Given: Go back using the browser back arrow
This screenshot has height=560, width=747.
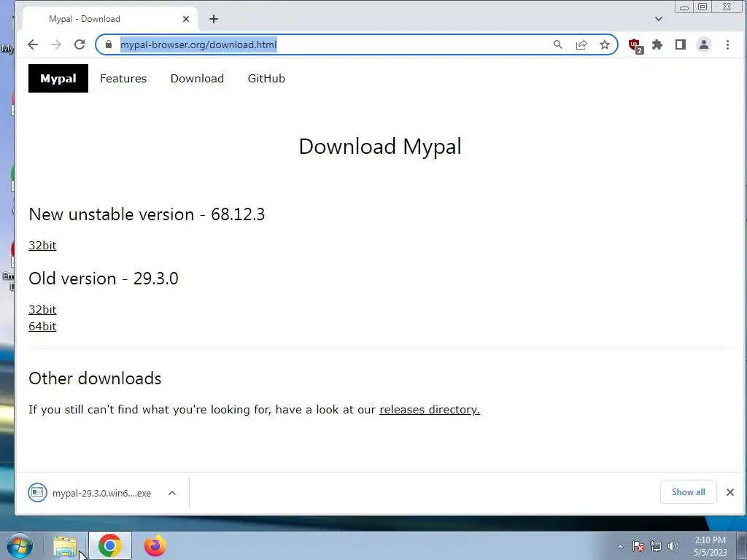Looking at the screenshot, I should 32,44.
